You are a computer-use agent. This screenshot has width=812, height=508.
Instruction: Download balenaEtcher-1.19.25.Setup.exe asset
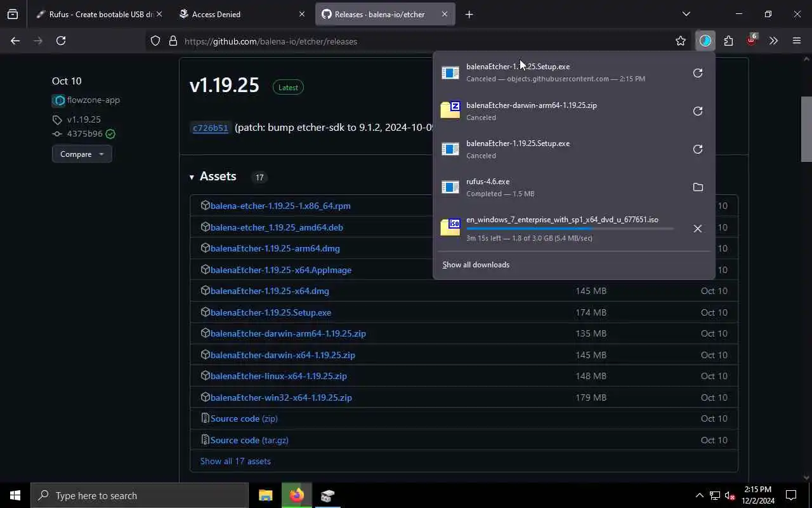pyautogui.click(x=271, y=312)
